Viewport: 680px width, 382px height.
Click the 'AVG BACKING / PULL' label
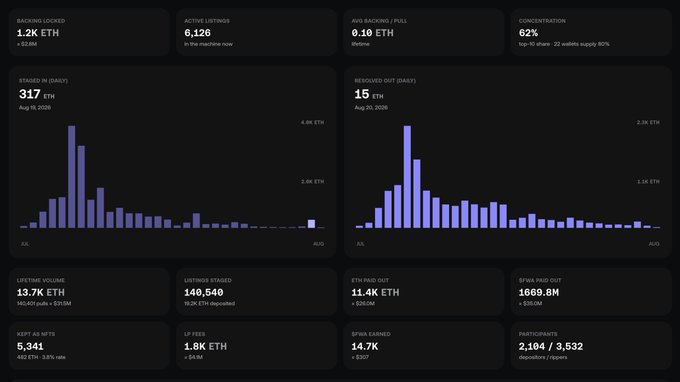tap(379, 21)
